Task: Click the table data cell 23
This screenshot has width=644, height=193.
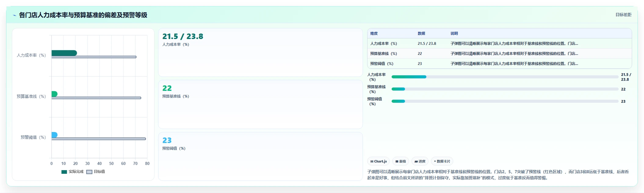Action: pyautogui.click(x=420, y=64)
